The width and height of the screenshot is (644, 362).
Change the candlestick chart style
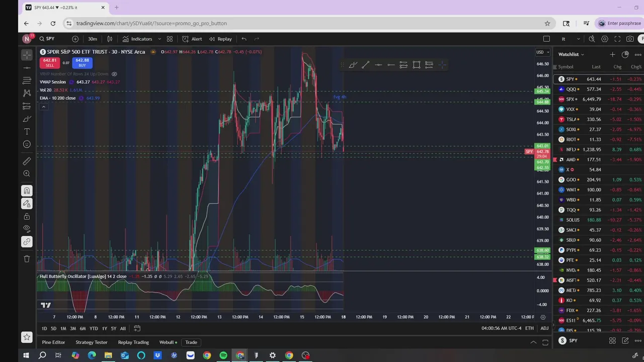click(110, 39)
